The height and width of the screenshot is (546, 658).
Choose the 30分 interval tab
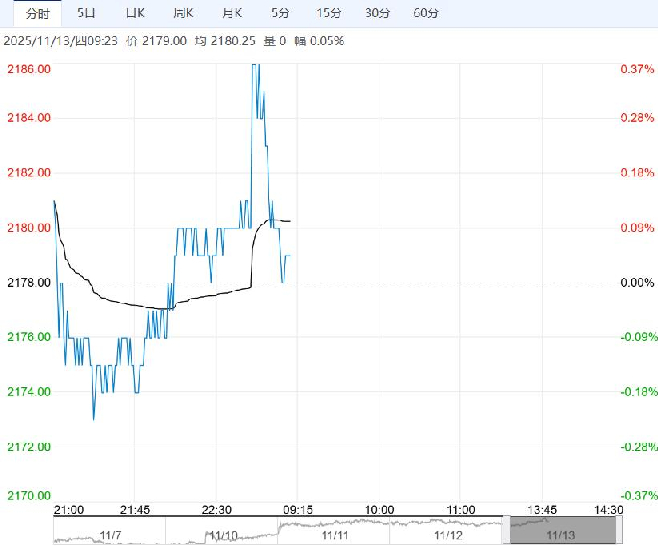(x=377, y=13)
